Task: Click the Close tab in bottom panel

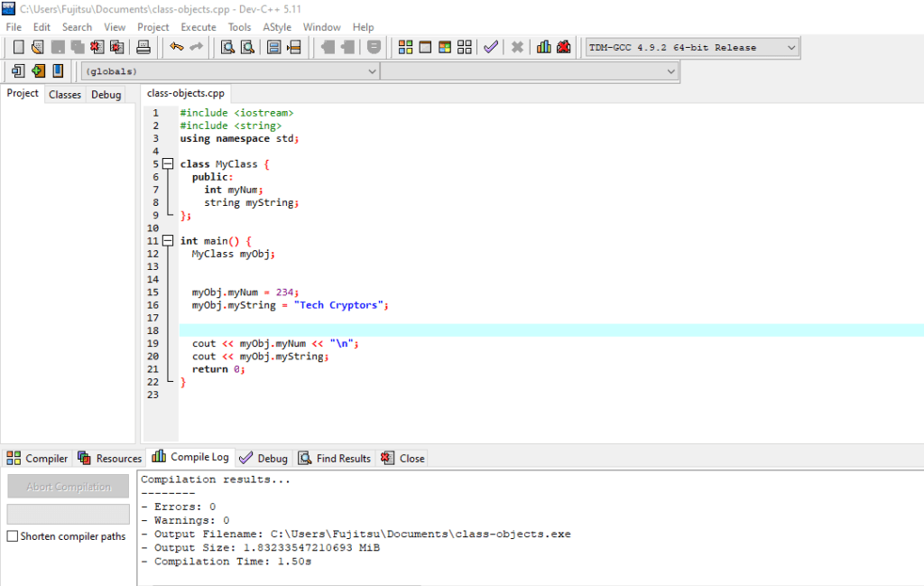Action: [x=403, y=458]
